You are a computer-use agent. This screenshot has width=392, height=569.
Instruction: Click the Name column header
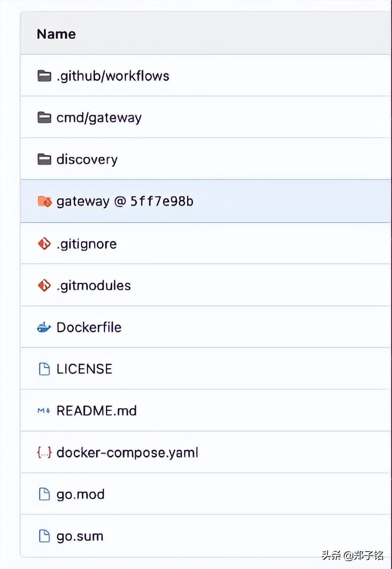[x=56, y=34]
